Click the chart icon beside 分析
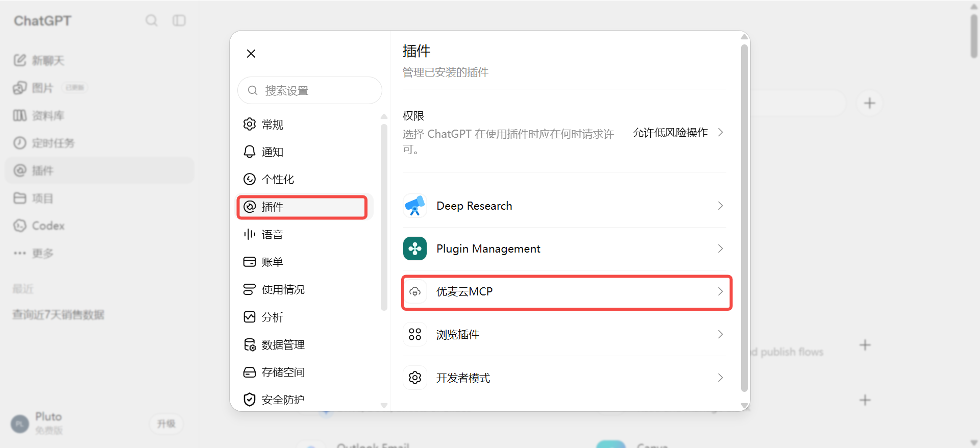980x448 pixels. [250, 317]
